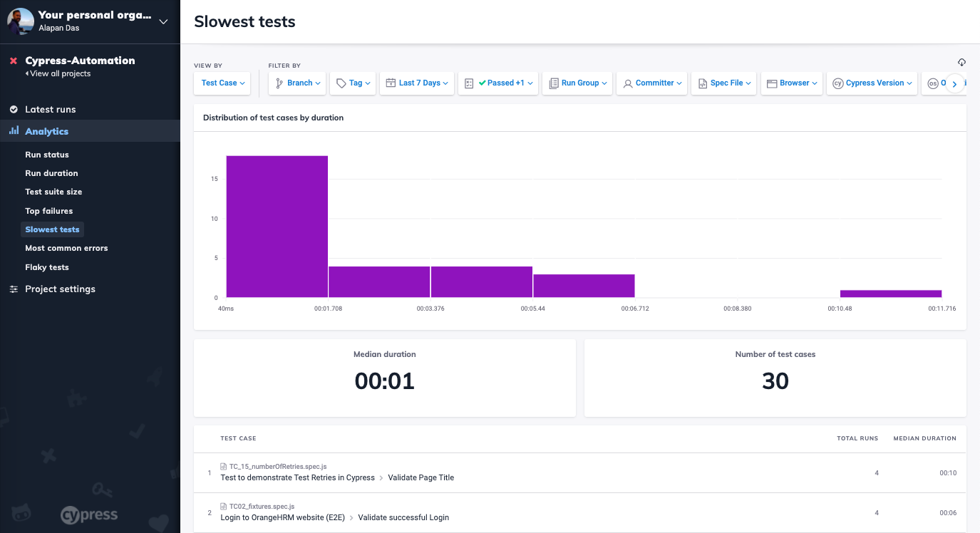Open the Browser filter dropdown
Viewport: 980px width, 533px height.
tap(792, 83)
